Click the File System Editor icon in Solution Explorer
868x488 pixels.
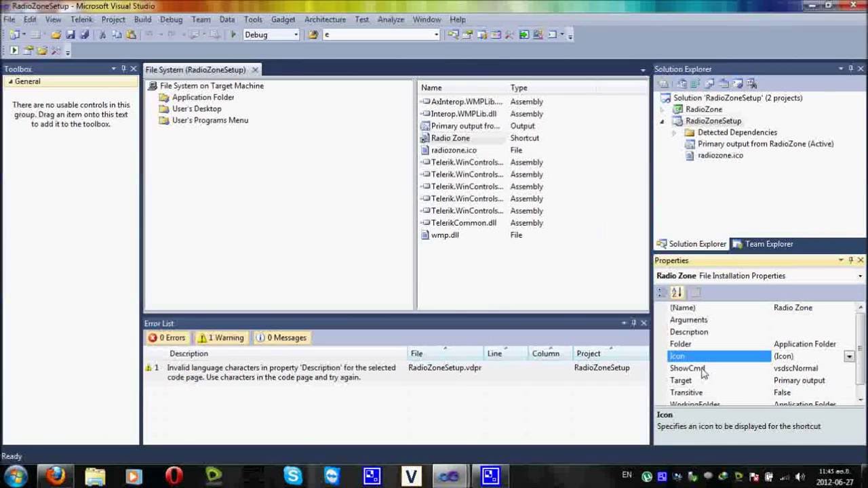click(682, 83)
